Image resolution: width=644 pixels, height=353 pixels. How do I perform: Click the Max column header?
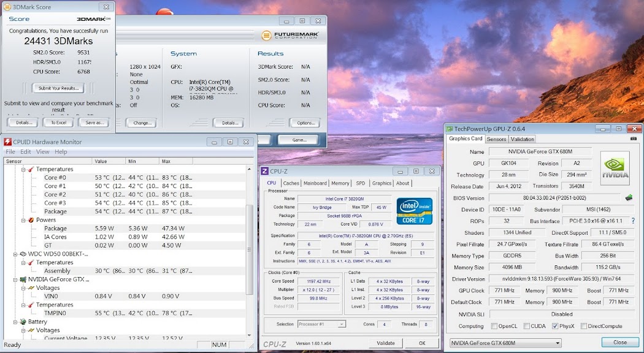pyautogui.click(x=175, y=161)
